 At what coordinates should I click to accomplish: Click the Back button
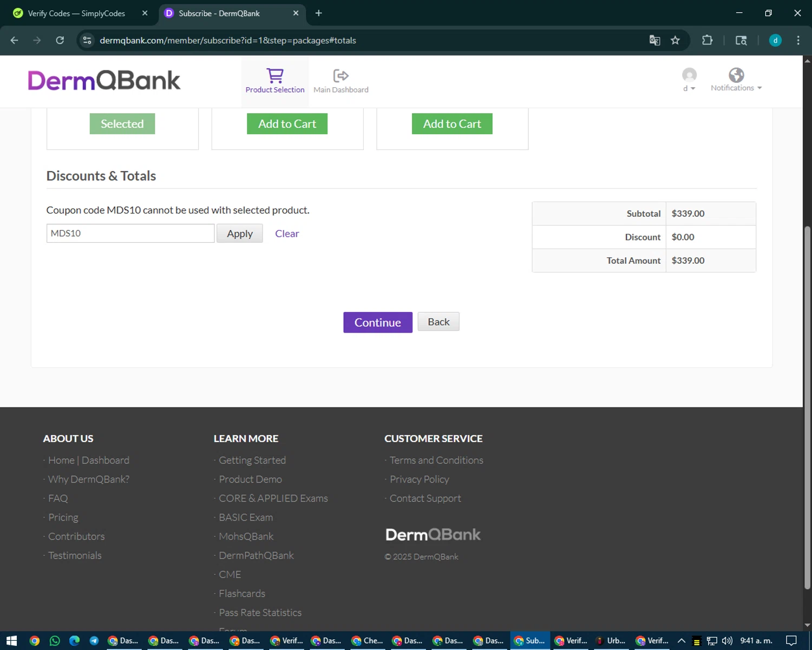(x=438, y=322)
